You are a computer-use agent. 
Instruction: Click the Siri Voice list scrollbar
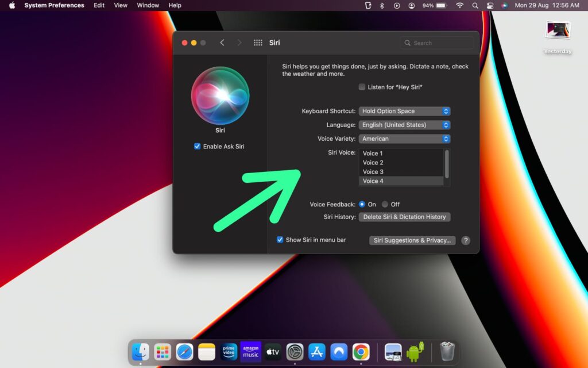coord(447,164)
